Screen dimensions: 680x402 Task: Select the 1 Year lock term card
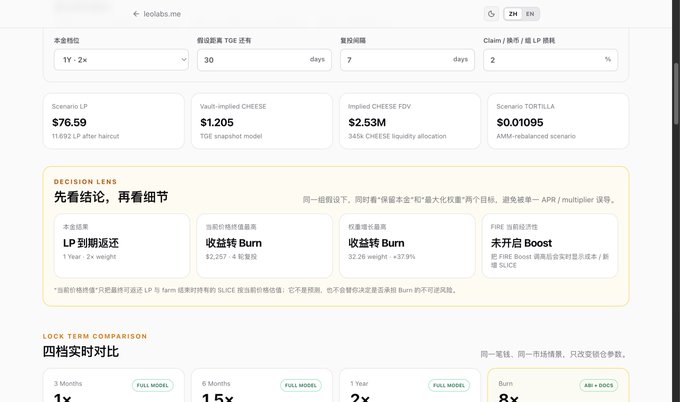click(x=410, y=386)
